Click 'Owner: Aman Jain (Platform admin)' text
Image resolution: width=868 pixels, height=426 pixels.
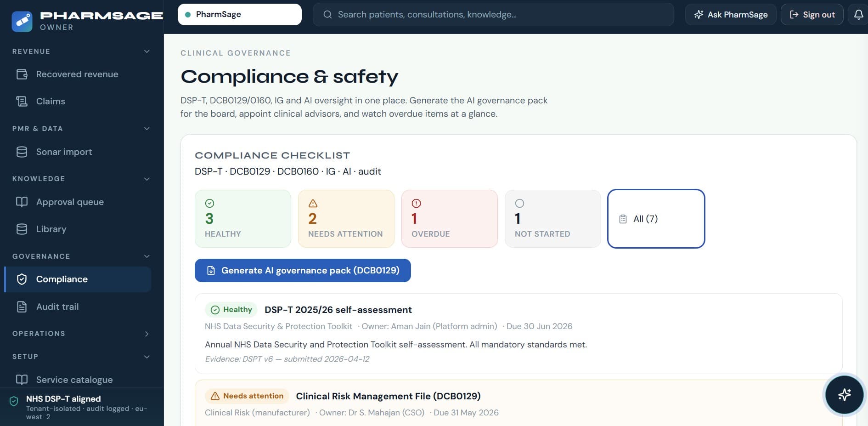[429, 326]
